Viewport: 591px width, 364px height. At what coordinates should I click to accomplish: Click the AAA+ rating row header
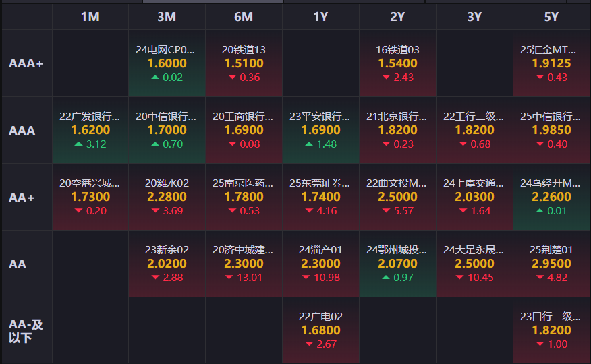click(x=26, y=63)
